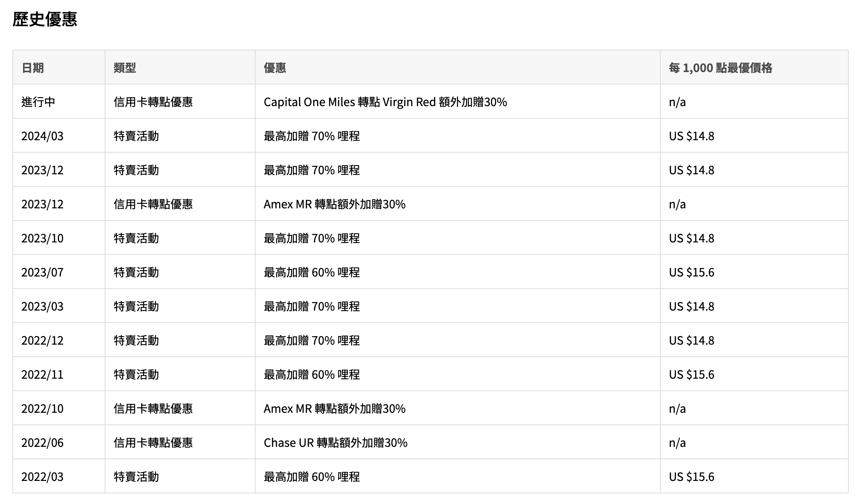This screenshot has height=504, width=864.
Task: Select the 2023/10 date cell
Action: (x=42, y=238)
